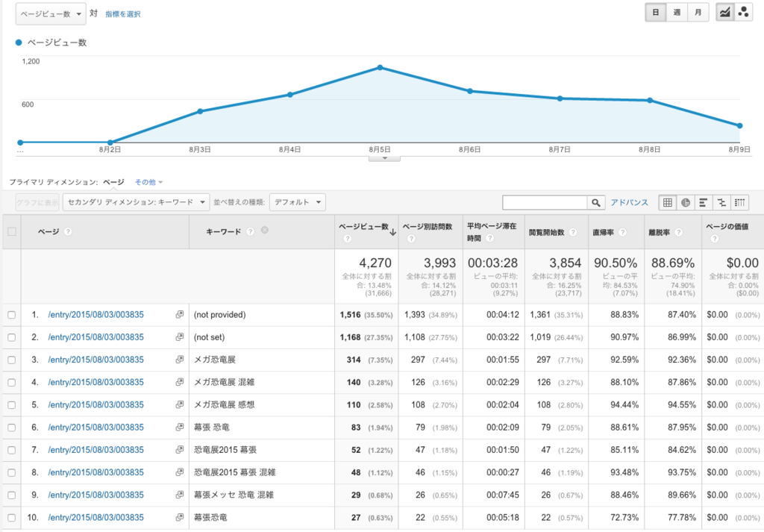Image resolution: width=764 pixels, height=532 pixels.
Task: Check the select-all header checkbox
Action: (12, 231)
